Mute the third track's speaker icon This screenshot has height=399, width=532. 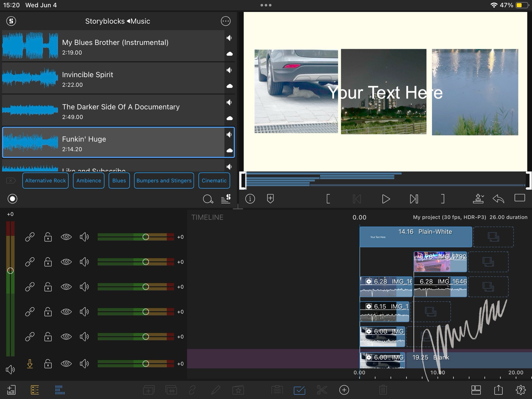pyautogui.click(x=84, y=287)
